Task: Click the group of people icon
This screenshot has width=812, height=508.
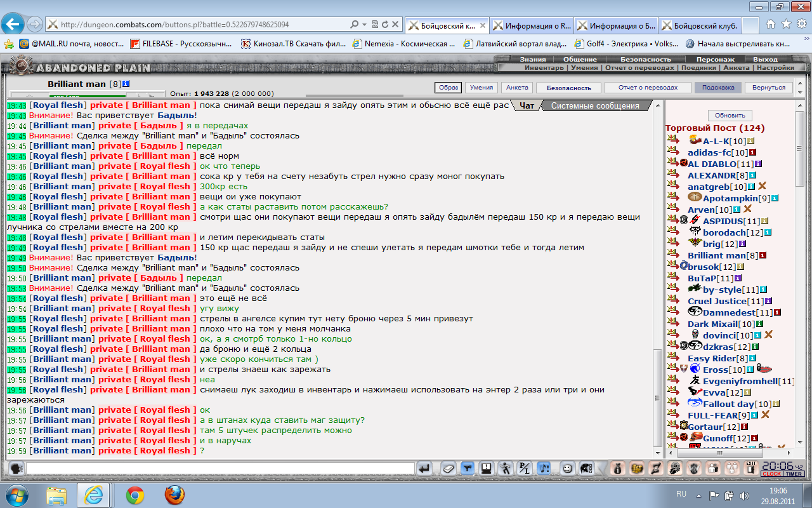Action: click(733, 469)
